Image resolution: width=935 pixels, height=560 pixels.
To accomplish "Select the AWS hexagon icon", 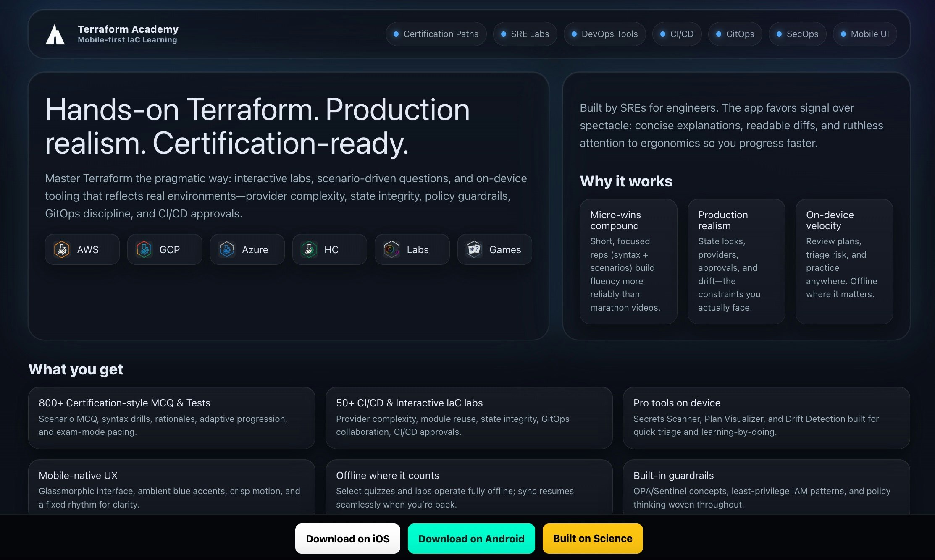I will click(x=62, y=249).
